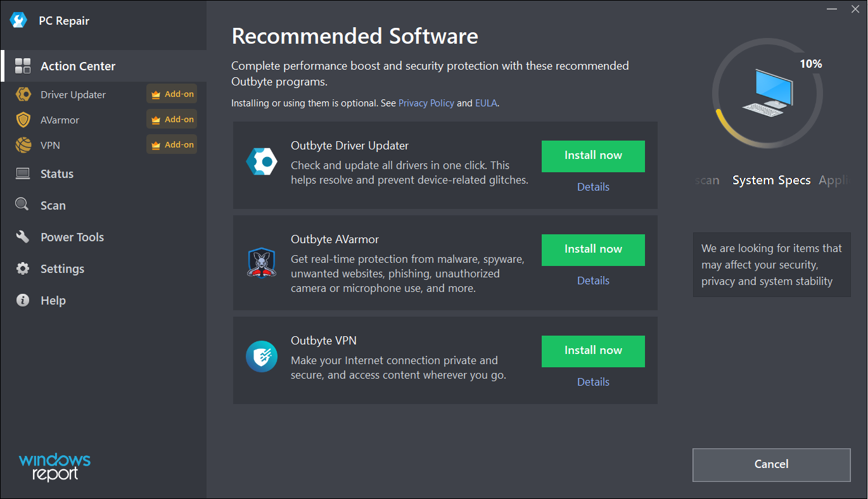Click the Power Tools wrench icon
Screen dimensions: 868x499
tap(22, 237)
